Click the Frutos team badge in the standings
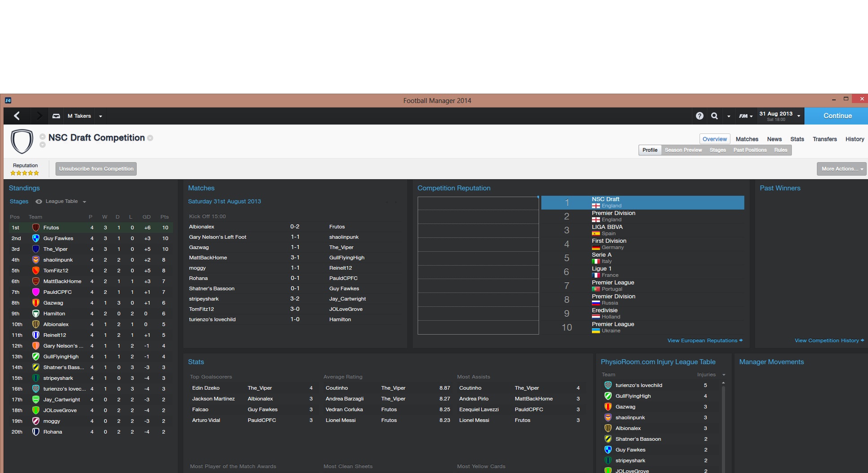The width and height of the screenshot is (868, 473). coord(36,228)
